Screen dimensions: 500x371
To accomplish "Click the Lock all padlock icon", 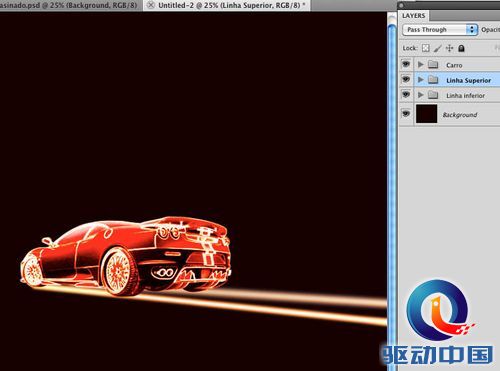I will tap(461, 48).
